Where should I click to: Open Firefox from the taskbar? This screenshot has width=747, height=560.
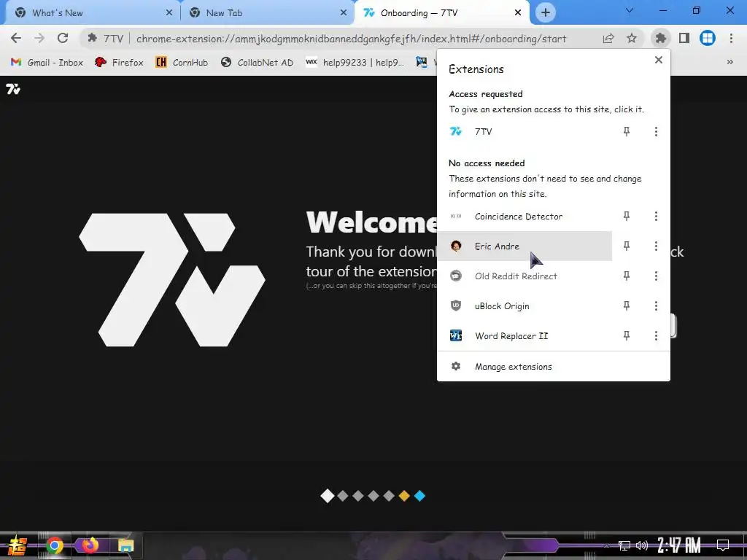(x=90, y=545)
